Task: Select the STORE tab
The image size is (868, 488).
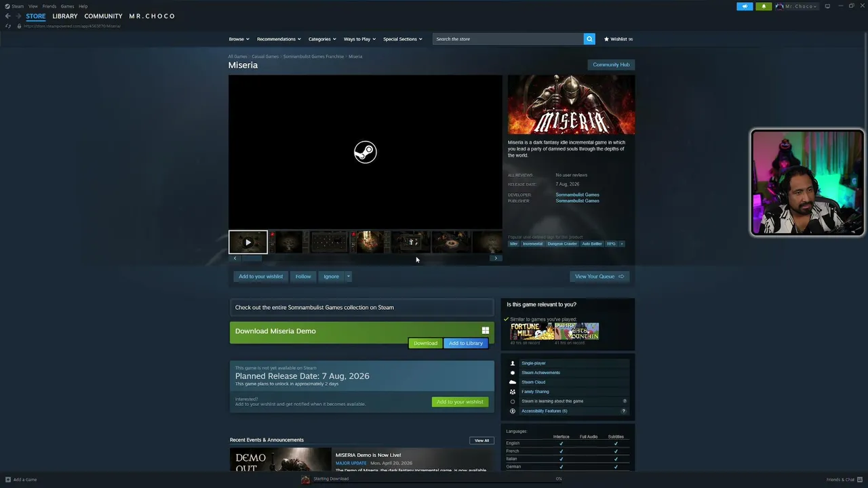Action: click(x=36, y=16)
